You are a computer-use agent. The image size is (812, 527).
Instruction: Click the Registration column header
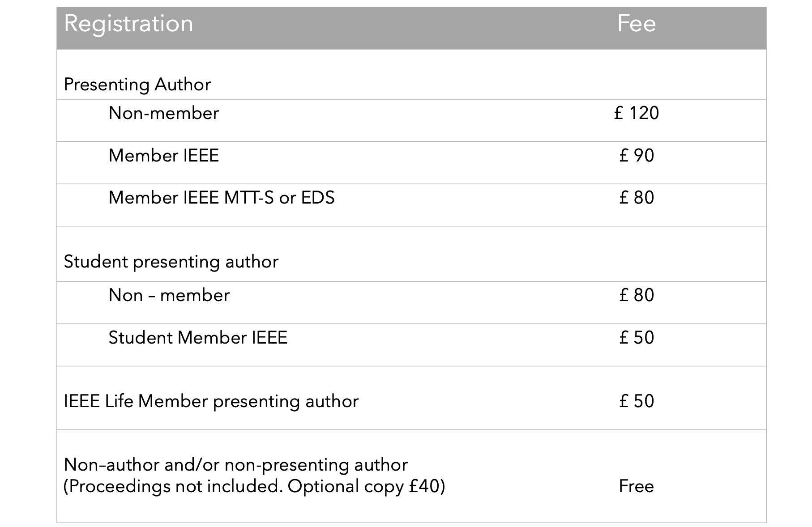click(128, 24)
